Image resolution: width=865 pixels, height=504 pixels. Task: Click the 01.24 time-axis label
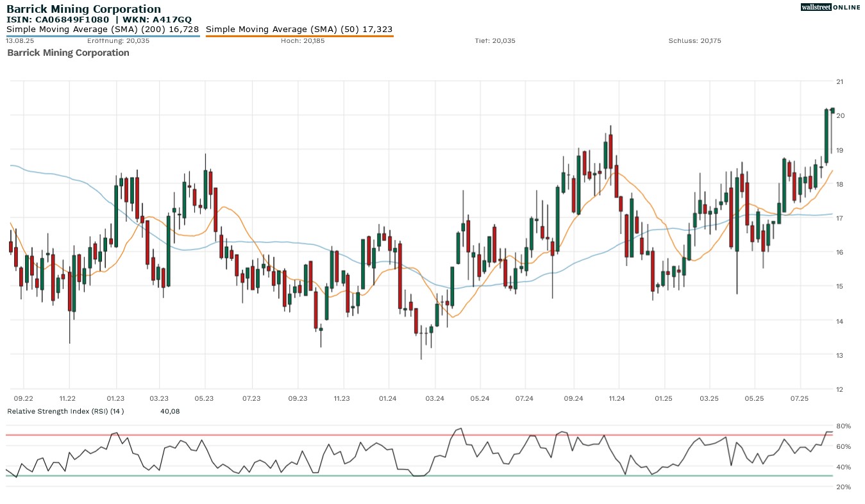(x=387, y=399)
